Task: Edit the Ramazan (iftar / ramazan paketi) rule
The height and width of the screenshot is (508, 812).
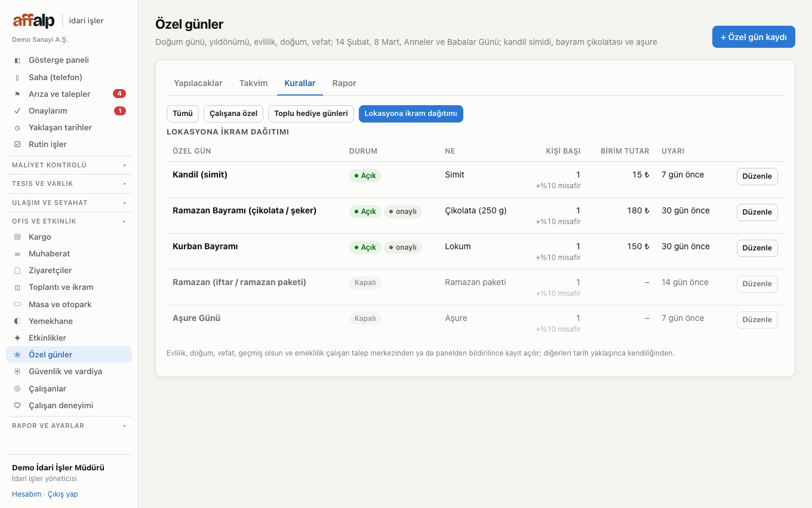Action: click(x=757, y=284)
